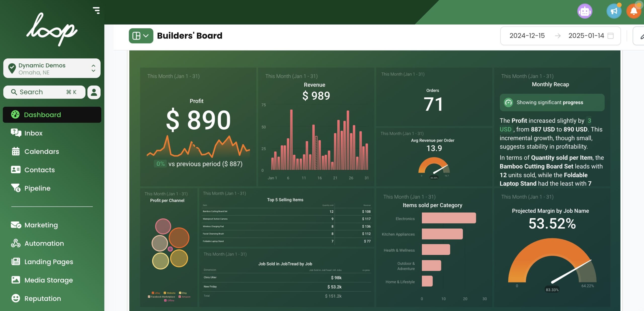Toggle the Offline legend checkbox
The height and width of the screenshot is (311, 644).
pyautogui.click(x=165, y=300)
